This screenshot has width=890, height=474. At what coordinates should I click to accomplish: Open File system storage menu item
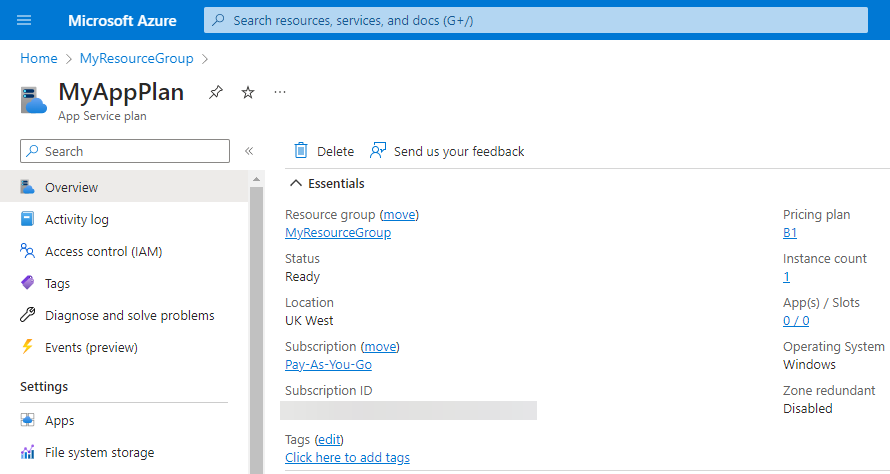(124, 452)
